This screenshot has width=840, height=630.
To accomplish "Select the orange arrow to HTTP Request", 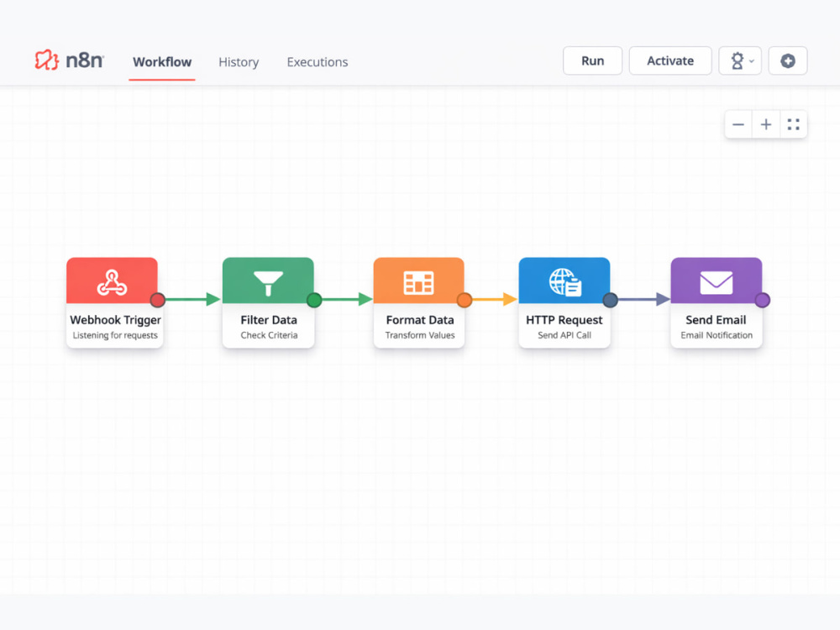I will pyautogui.click(x=495, y=300).
